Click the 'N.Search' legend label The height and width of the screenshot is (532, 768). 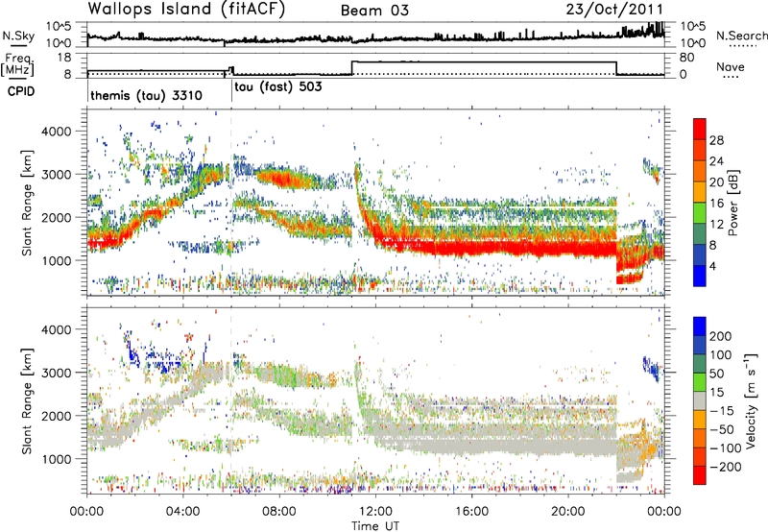coord(741,36)
